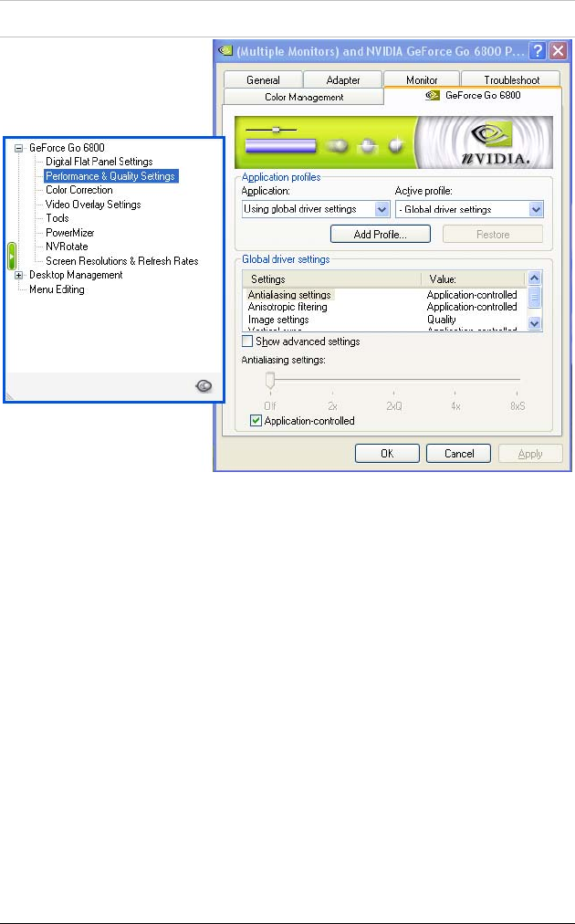Confirm with the OK button
575x924 pixels.
[387, 453]
